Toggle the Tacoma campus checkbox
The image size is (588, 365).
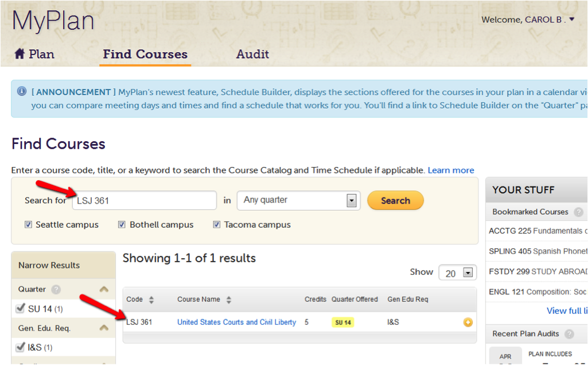[216, 224]
